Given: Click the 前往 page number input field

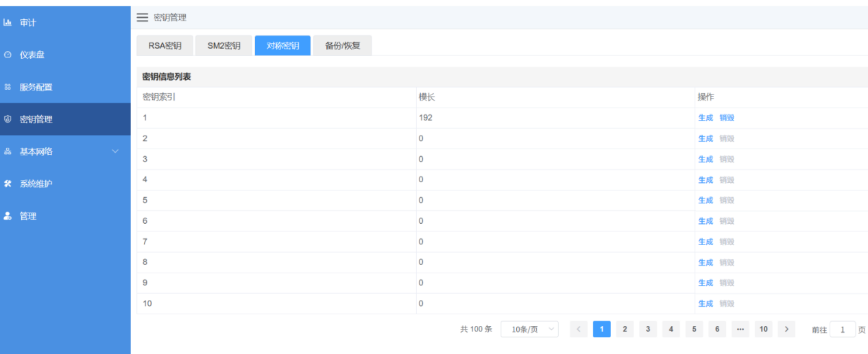Looking at the screenshot, I should tap(843, 329).
